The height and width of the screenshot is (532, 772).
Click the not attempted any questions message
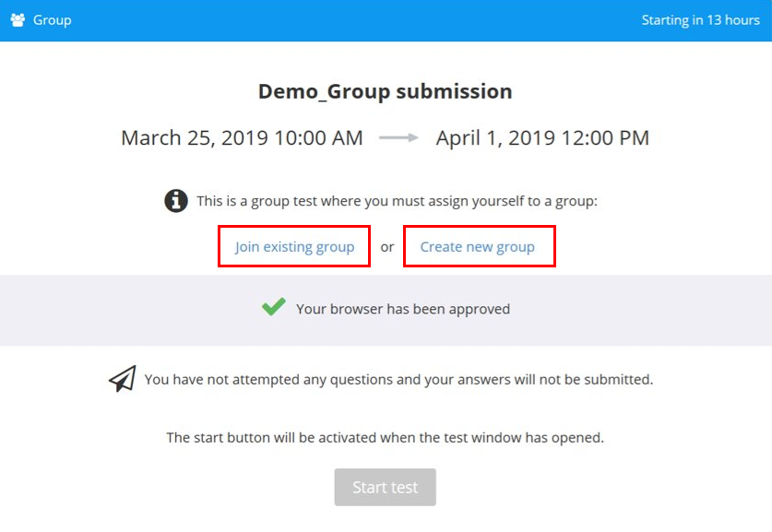pyautogui.click(x=398, y=380)
